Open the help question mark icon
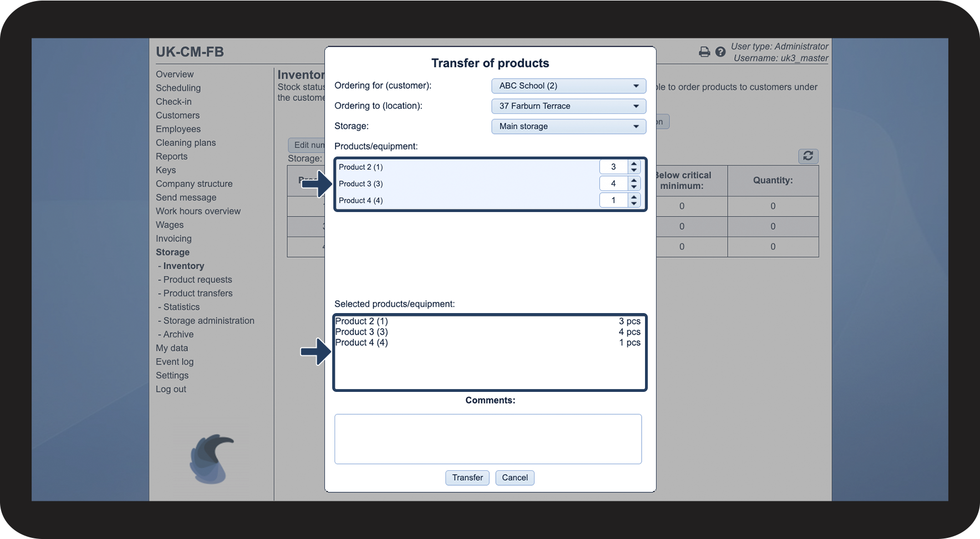This screenshot has height=539, width=980. click(720, 52)
